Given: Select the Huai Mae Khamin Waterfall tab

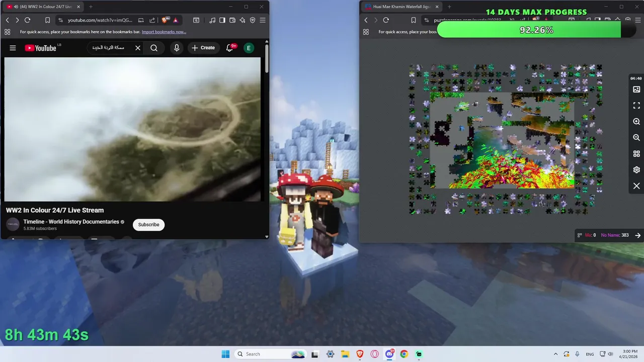Looking at the screenshot, I should coord(400,7).
